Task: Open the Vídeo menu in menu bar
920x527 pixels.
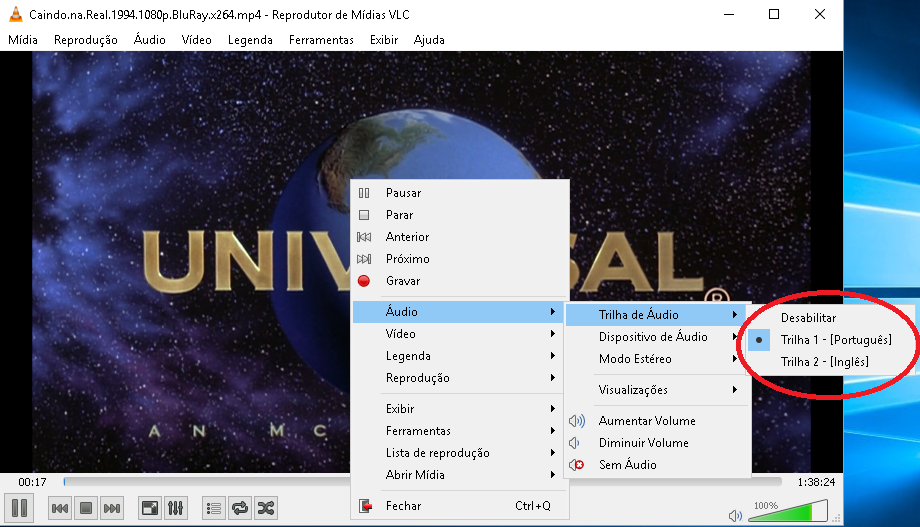Action: click(196, 40)
